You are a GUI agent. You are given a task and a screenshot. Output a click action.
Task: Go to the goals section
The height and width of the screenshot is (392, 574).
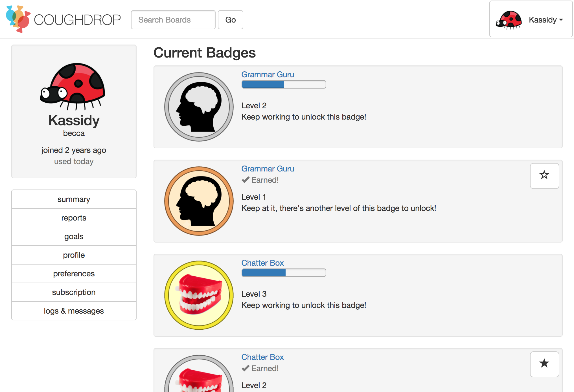click(x=74, y=236)
